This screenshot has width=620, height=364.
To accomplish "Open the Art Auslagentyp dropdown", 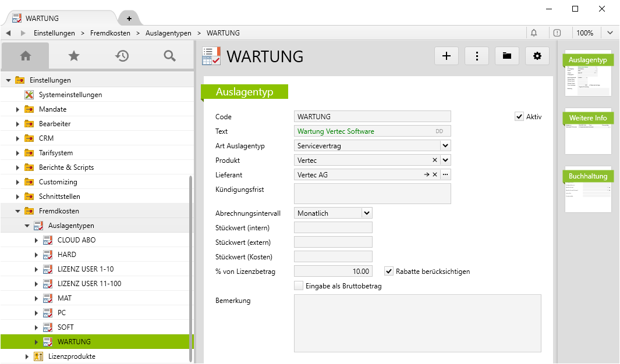I will [445, 146].
